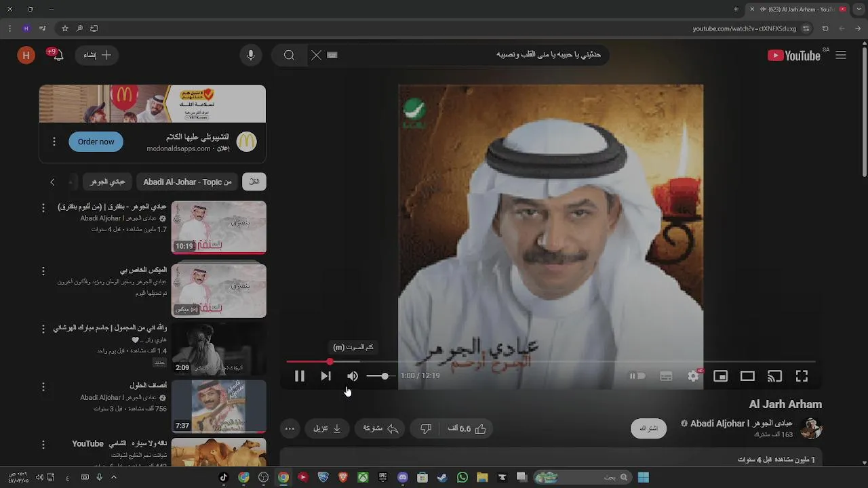Open browser three-dot menu
This screenshot has width=868, height=488.
click(x=9, y=28)
